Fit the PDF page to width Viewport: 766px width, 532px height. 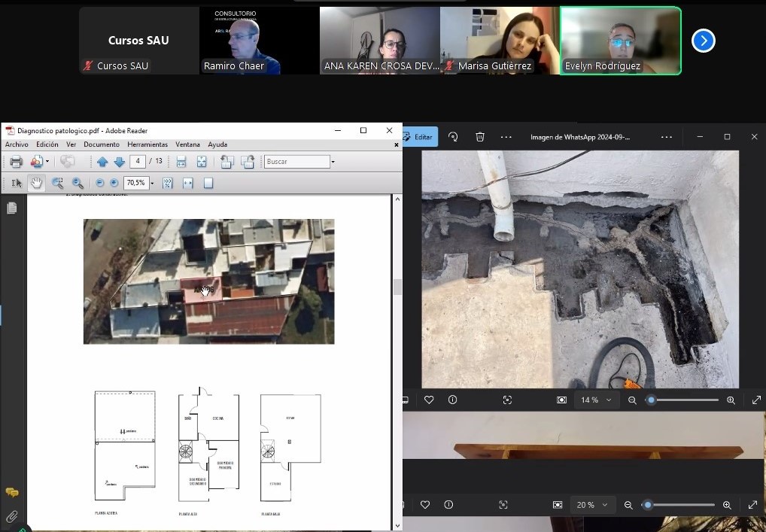click(x=187, y=183)
